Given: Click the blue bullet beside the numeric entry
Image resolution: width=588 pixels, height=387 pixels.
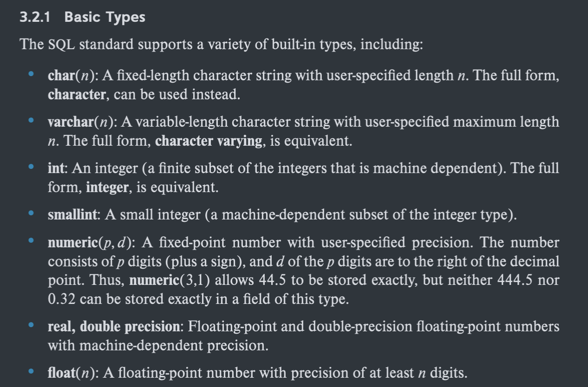Looking at the screenshot, I should 31,241.
